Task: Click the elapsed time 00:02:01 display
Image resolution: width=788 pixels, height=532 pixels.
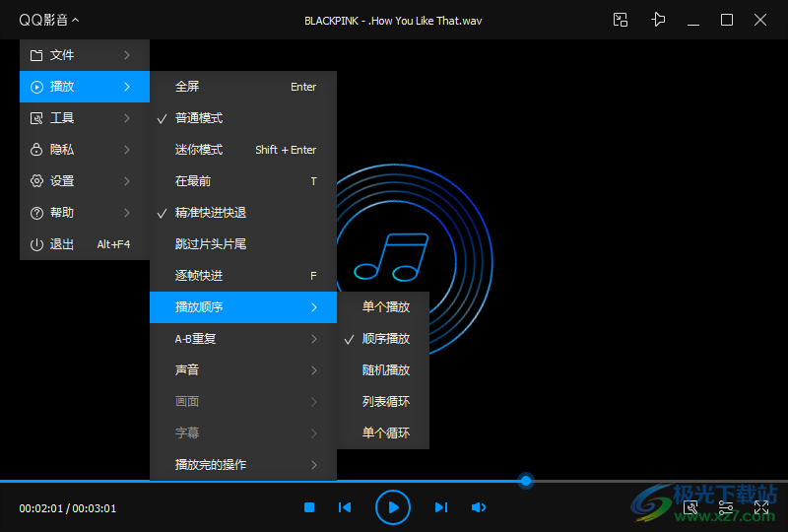Action: (41, 508)
